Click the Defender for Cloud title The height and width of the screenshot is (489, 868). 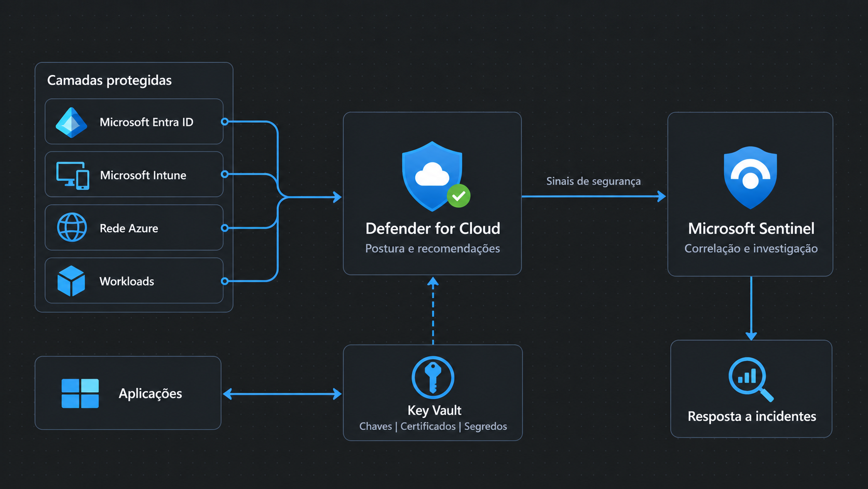(433, 229)
